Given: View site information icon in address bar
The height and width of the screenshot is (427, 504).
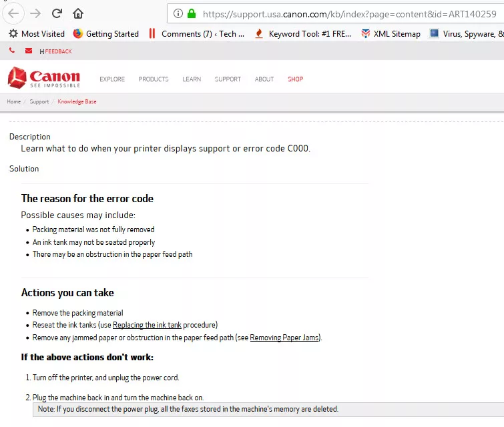Looking at the screenshot, I should [178, 13].
